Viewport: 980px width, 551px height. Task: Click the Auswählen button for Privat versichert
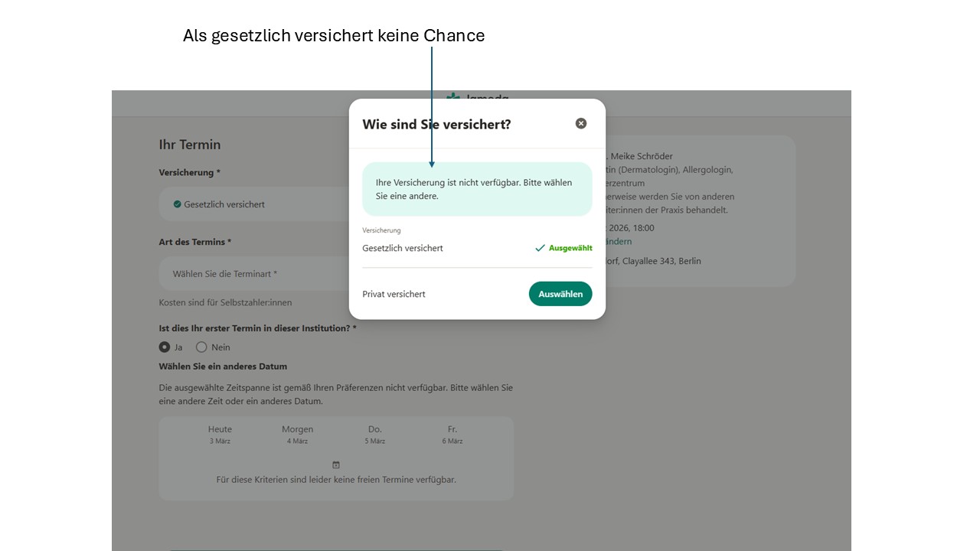560,294
